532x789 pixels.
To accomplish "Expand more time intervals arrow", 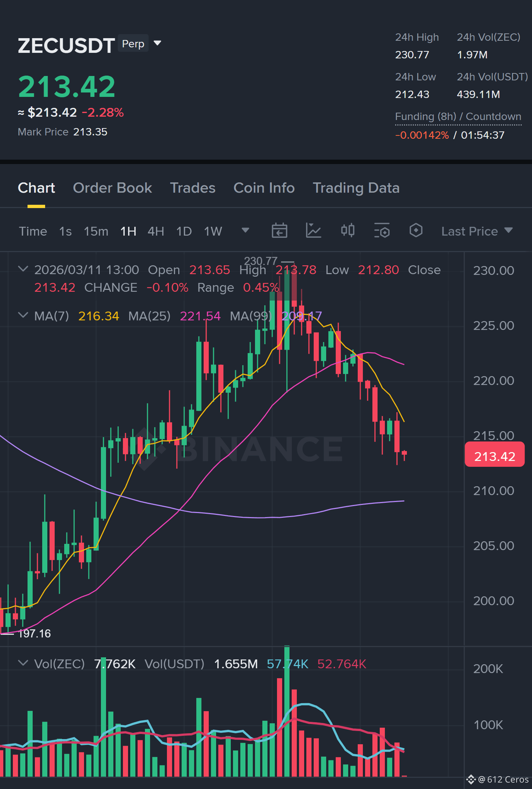I will pyautogui.click(x=245, y=230).
